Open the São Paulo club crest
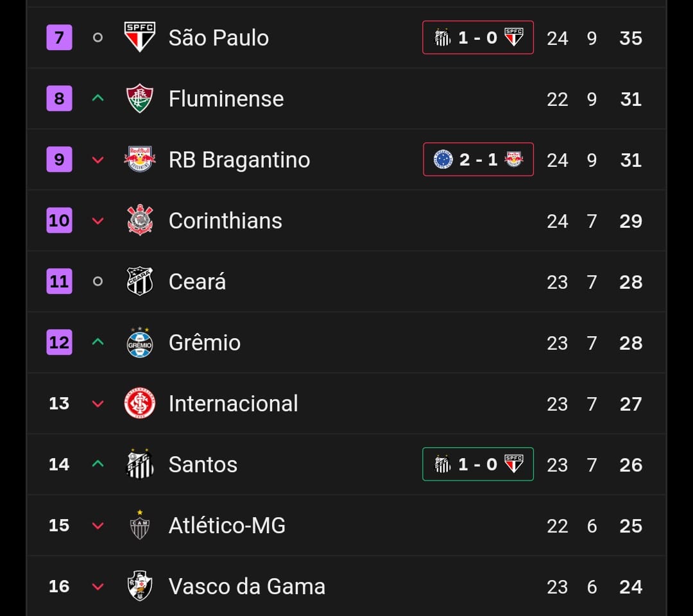Image resolution: width=693 pixels, height=616 pixels. click(140, 37)
